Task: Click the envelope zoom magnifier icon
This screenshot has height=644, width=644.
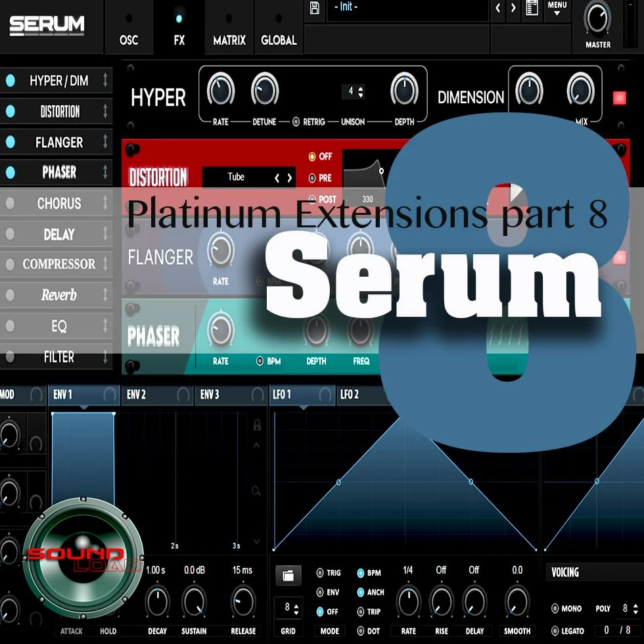Action: pos(256,491)
